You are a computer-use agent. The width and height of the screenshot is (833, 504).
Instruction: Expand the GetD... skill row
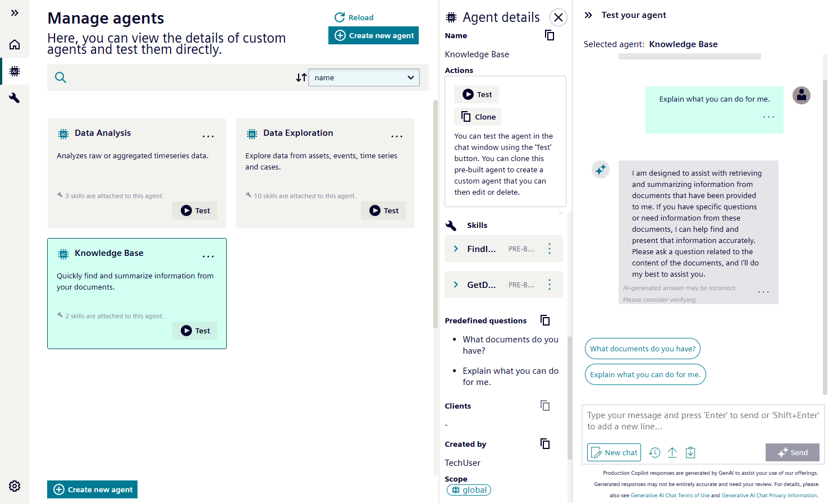pyautogui.click(x=456, y=285)
